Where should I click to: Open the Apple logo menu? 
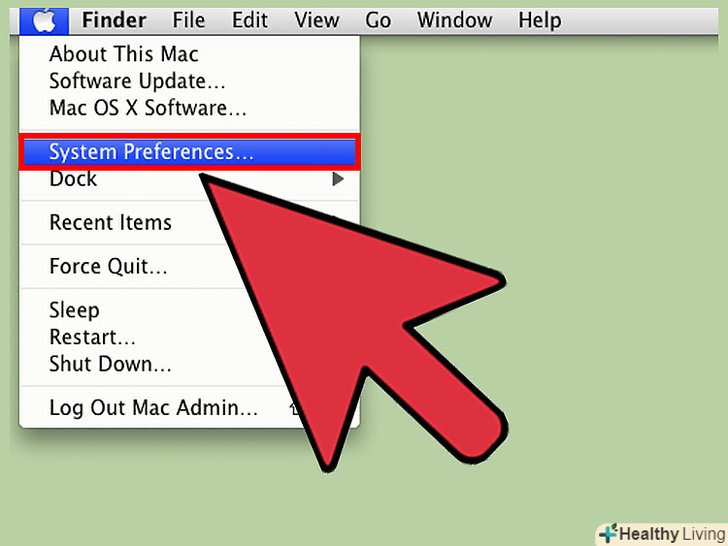click(x=44, y=21)
